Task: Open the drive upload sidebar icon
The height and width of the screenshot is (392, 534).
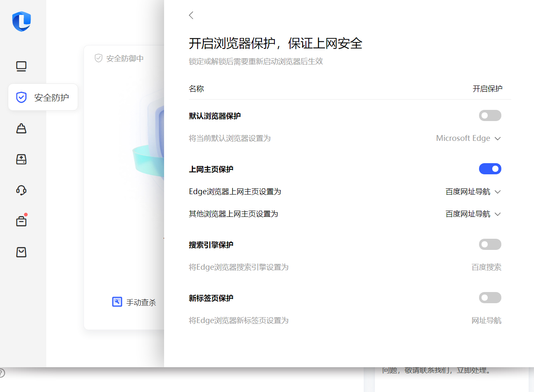Action: 21,159
